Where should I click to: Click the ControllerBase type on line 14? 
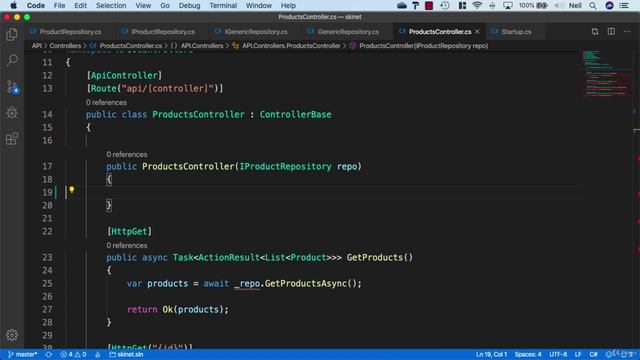(x=296, y=115)
